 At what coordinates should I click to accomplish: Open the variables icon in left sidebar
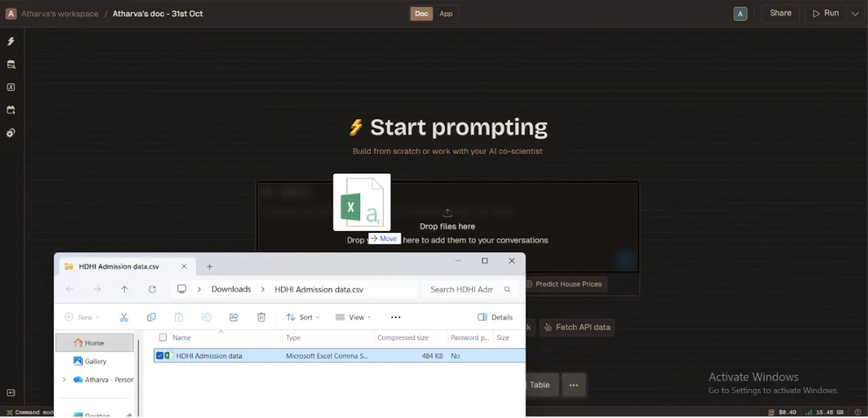(11, 87)
